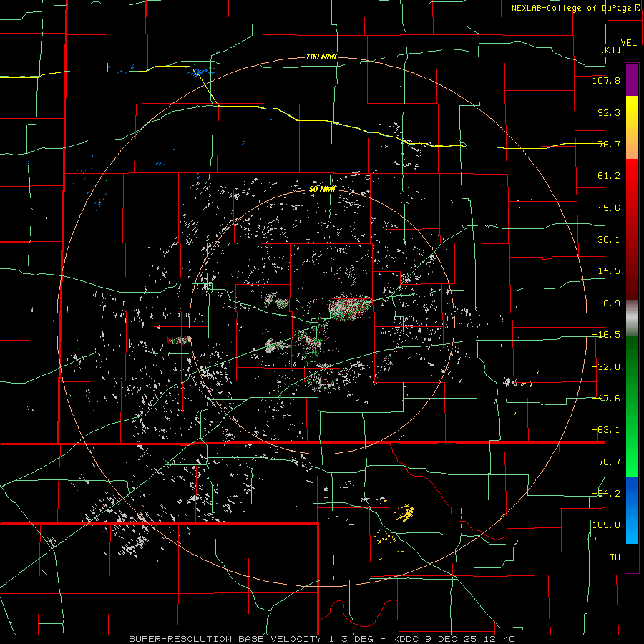
Task: Click the -32.0 velocity scale value
Action: [606, 367]
